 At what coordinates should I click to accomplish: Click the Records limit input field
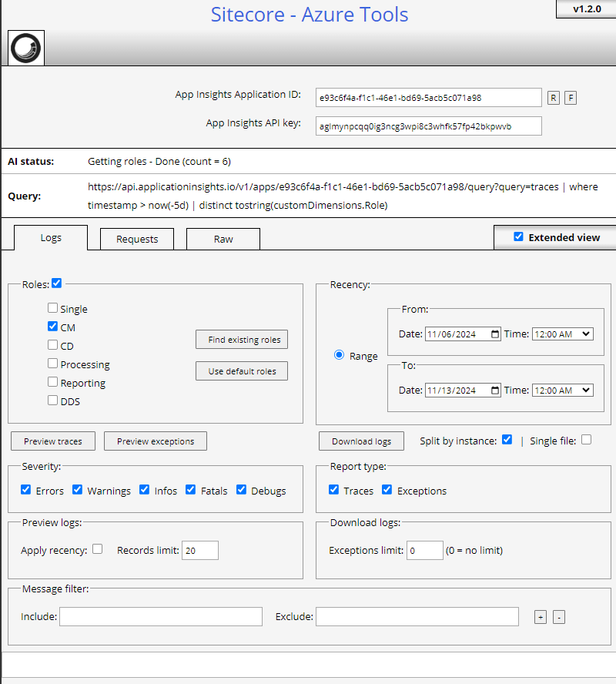coord(199,550)
